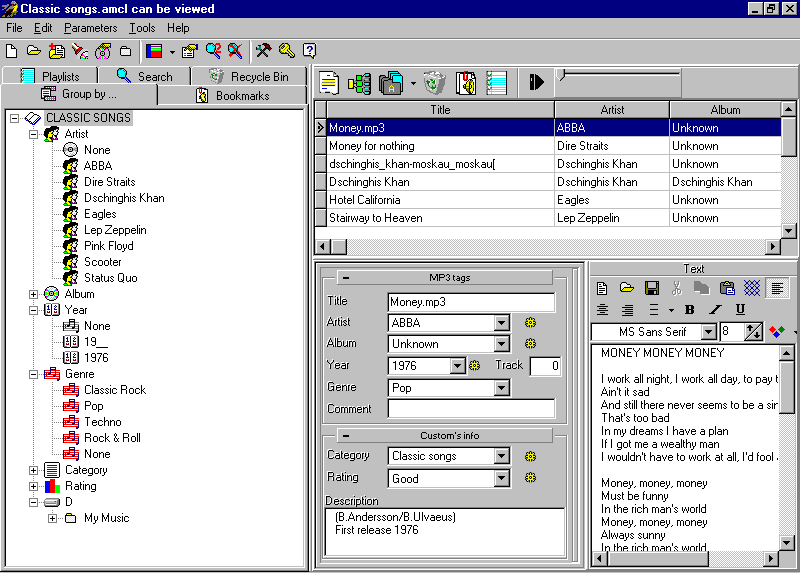Collapse the MP3 tags section
Viewport: 800px width, 573px height.
coord(346,278)
